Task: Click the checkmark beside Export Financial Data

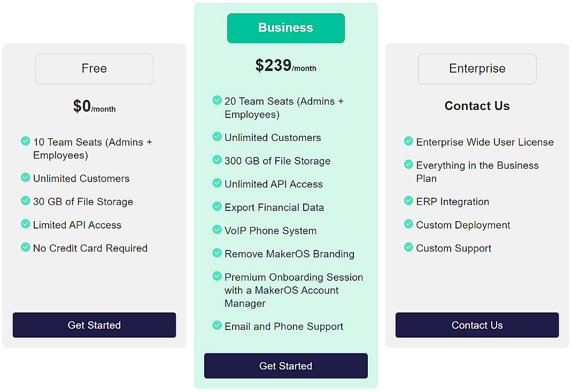Action: coord(217,207)
